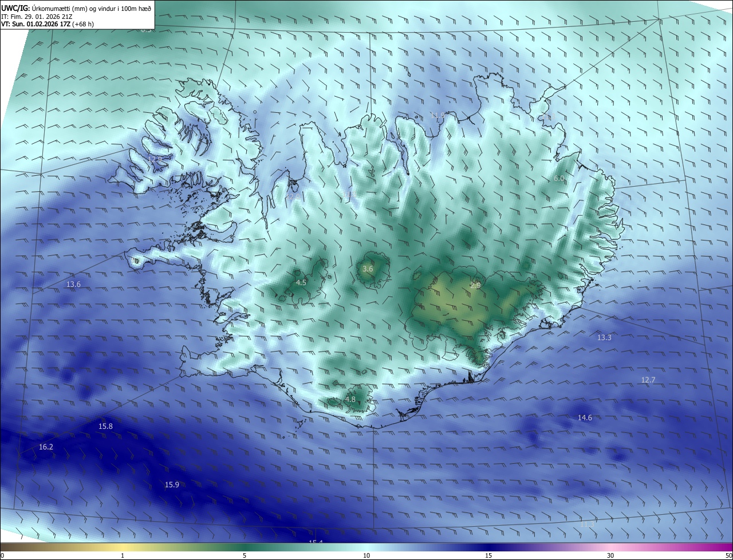Click the 15.8 value over the southwest sea
The width and height of the screenshot is (733, 560).
tap(105, 426)
